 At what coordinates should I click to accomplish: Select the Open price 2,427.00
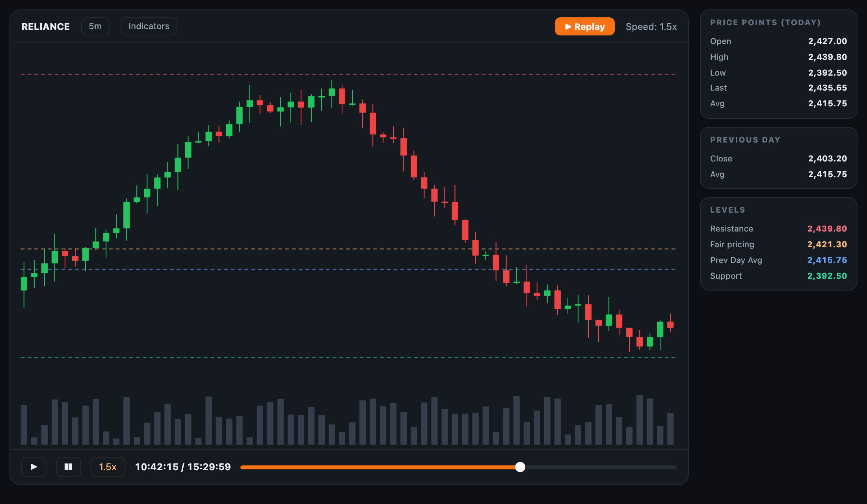click(827, 41)
